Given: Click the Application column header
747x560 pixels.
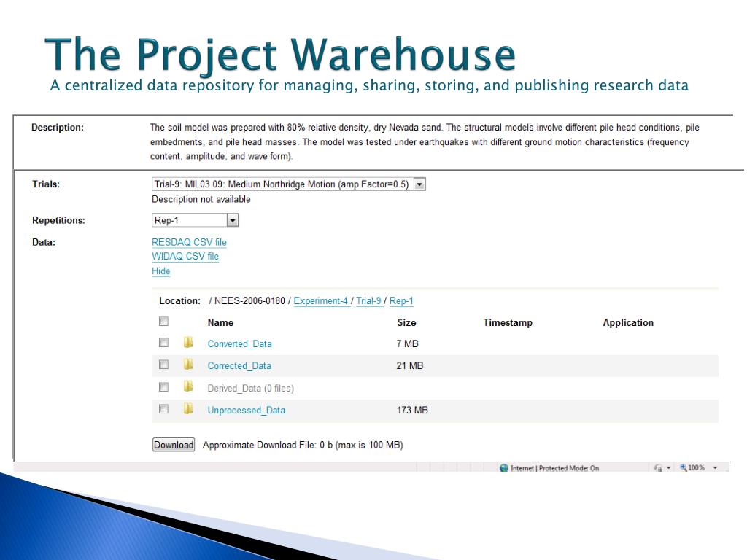Looking at the screenshot, I should point(628,323).
